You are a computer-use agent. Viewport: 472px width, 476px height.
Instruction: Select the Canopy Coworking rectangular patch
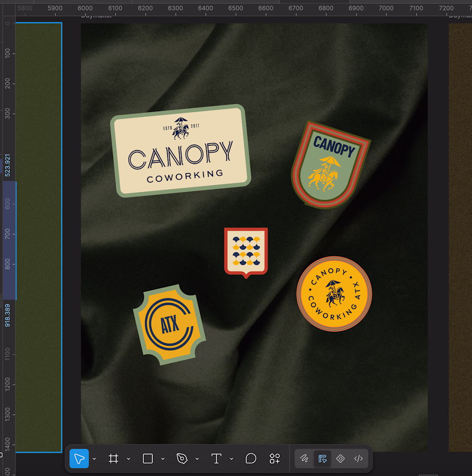coord(181,151)
